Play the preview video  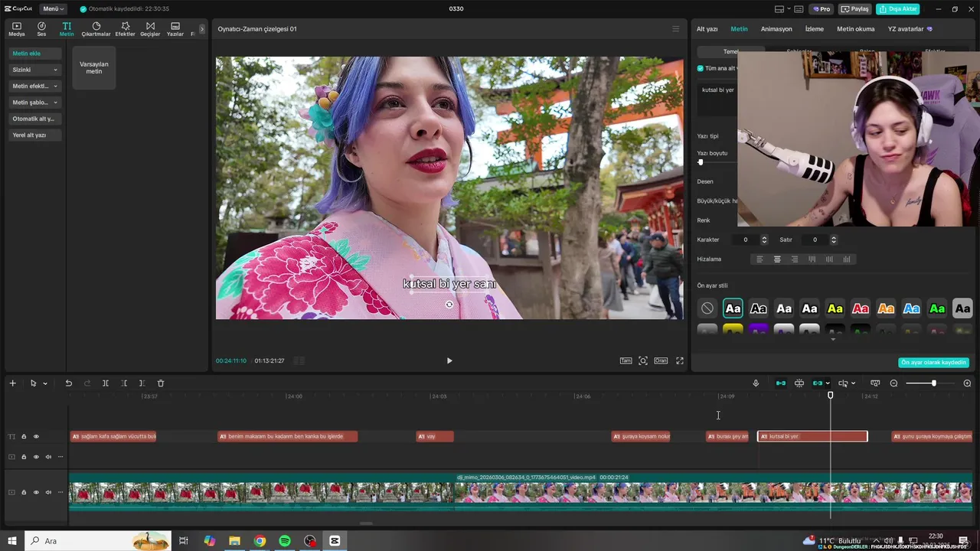(449, 360)
